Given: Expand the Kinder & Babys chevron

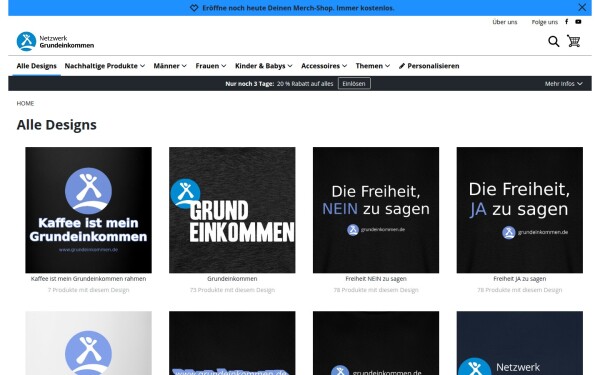Looking at the screenshot, I should point(290,66).
